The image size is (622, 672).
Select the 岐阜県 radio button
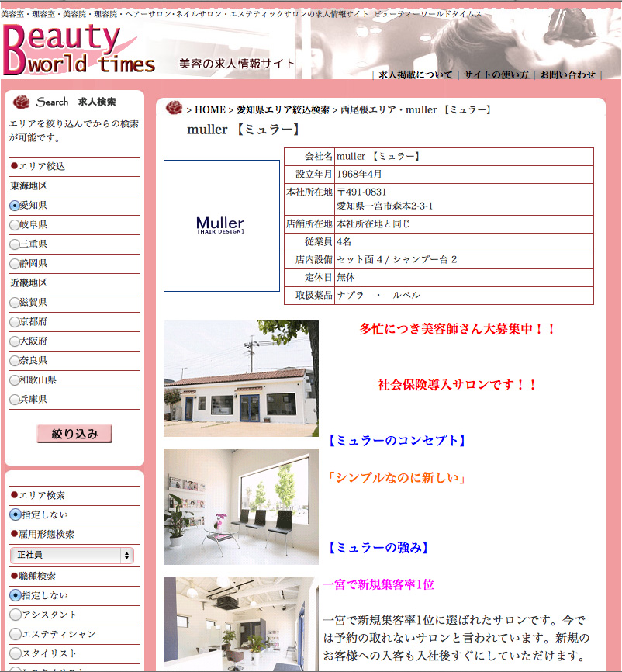click(15, 225)
